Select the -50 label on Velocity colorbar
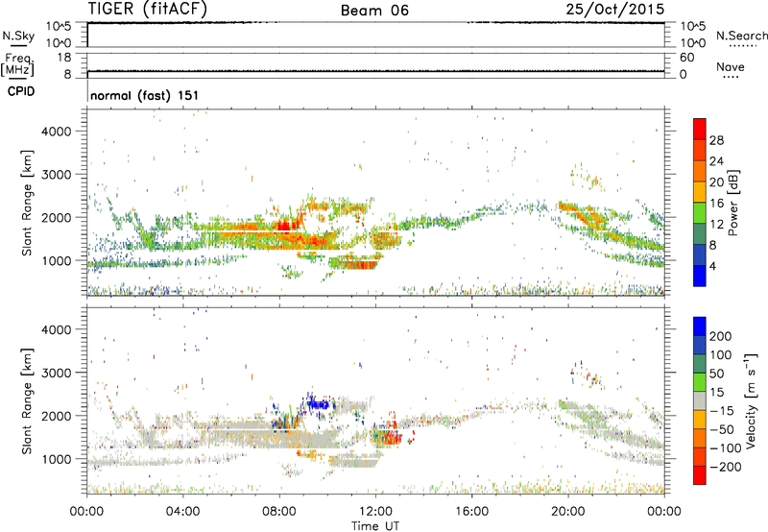768x532 pixels. click(x=722, y=430)
